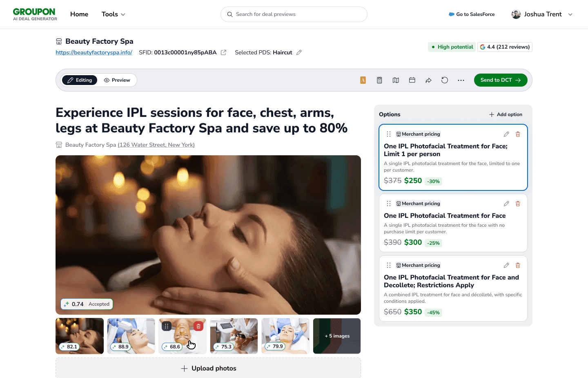Switch to Preview mode
Screen dimensions: 588x378
click(x=117, y=80)
